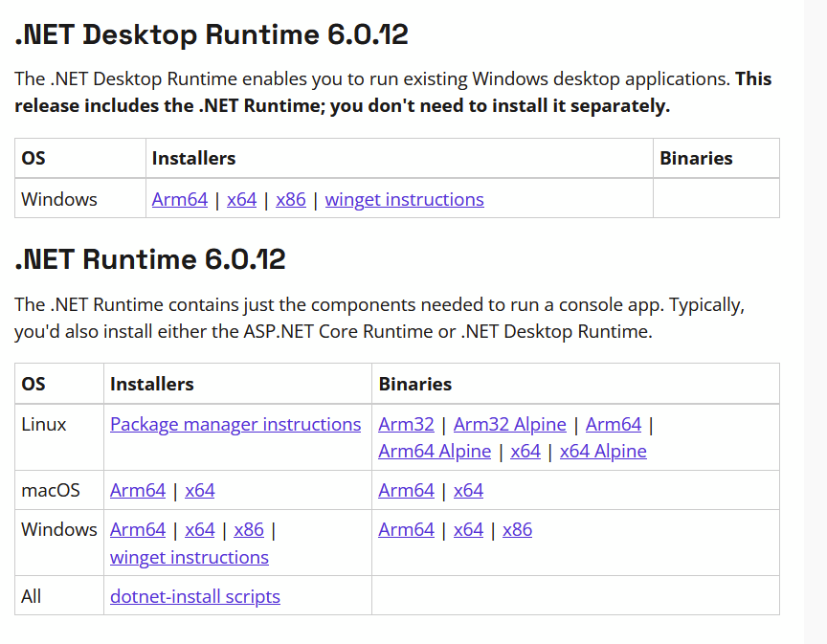Download the Arm64 Linux runtime binaries
This screenshot has width=827, height=644.
[614, 424]
